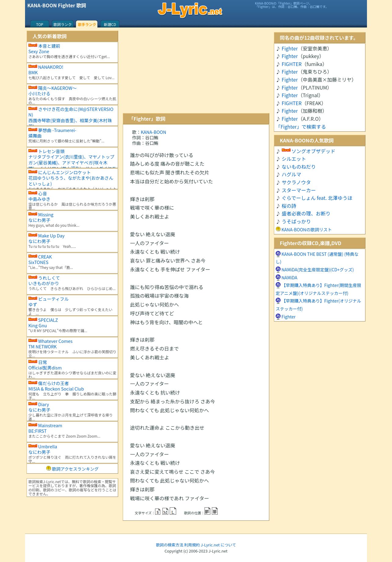392x562 pixels.
Task: Center lyrics with the second position icon
Action: (215, 511)
